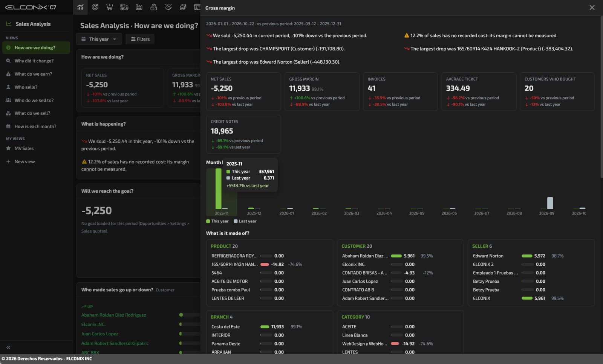The image size is (603, 364).
Task: Create a New view
Action: click(x=36, y=161)
